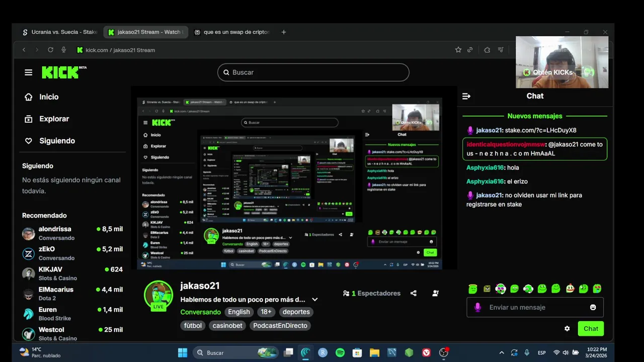Go to Inicio in the sidebar
The width and height of the screenshot is (644, 362).
[x=42, y=97]
